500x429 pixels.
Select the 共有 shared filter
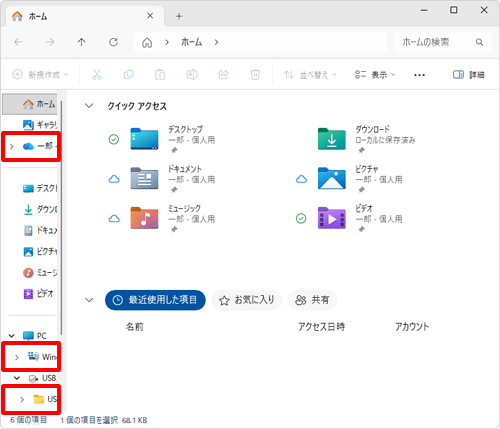[x=312, y=300]
